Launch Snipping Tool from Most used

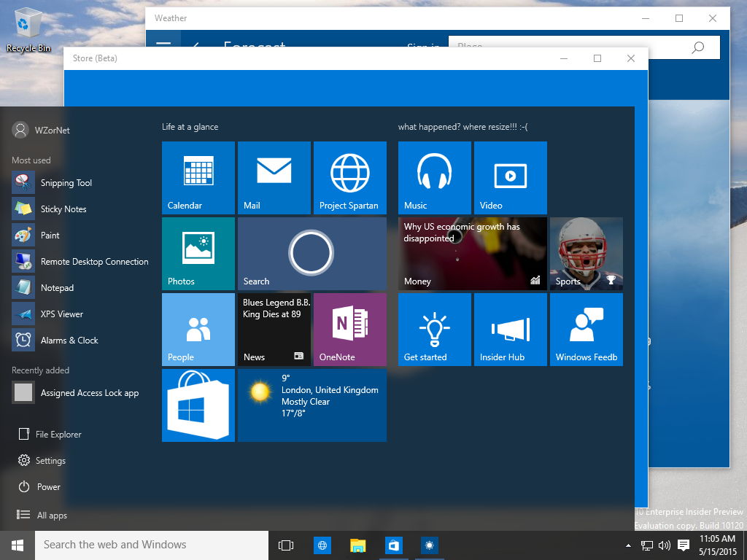(80, 182)
